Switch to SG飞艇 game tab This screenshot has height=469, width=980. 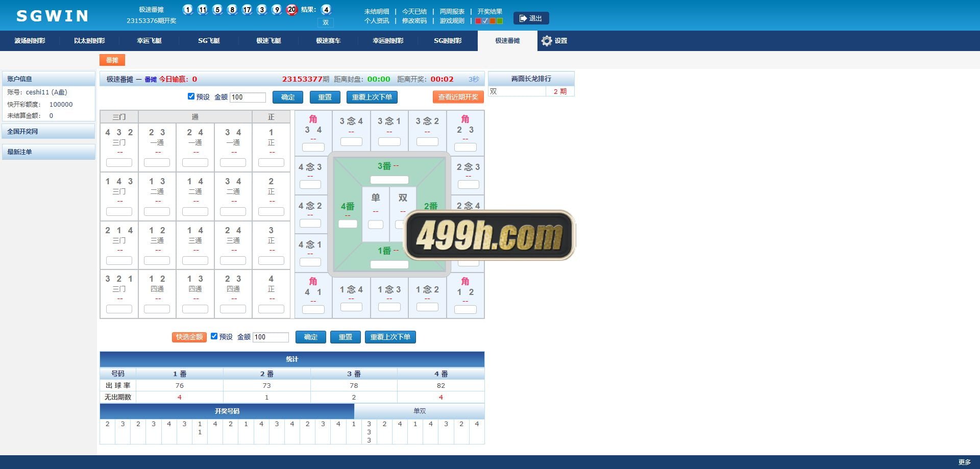pos(209,41)
